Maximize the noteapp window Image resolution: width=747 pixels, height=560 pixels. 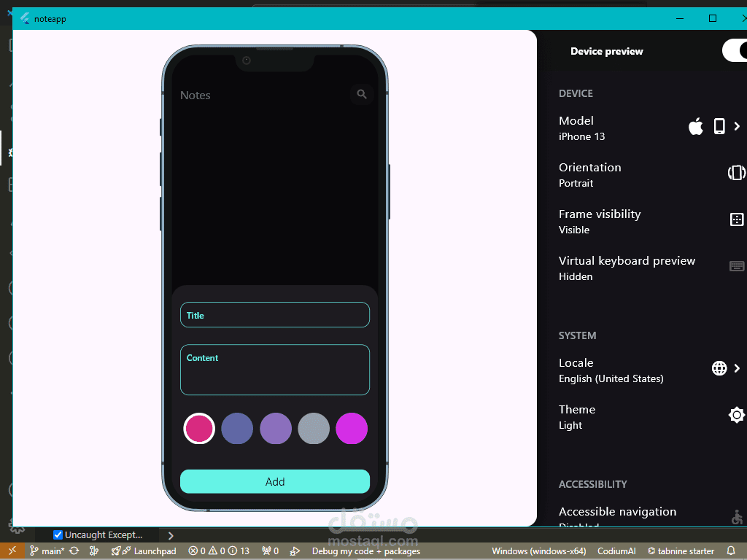click(x=713, y=18)
